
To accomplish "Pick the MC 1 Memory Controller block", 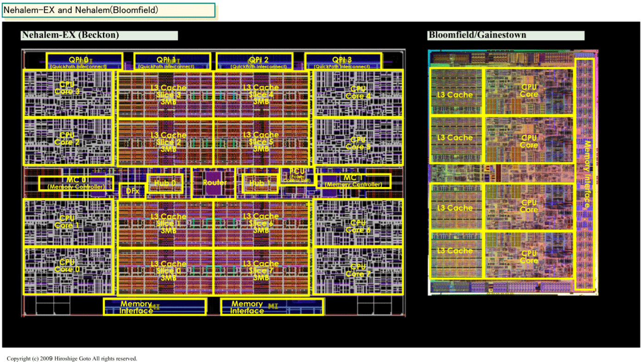I will [x=353, y=181].
